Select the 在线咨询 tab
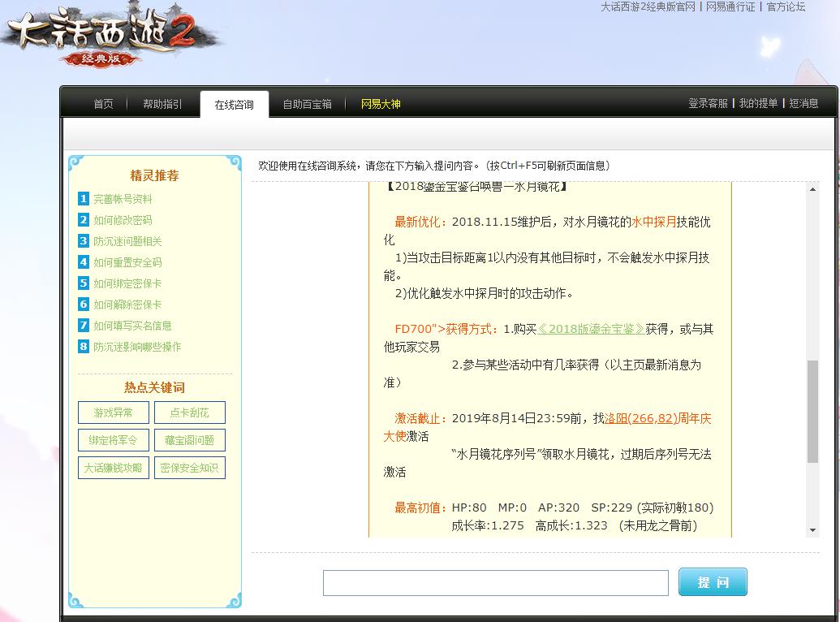 [234, 105]
